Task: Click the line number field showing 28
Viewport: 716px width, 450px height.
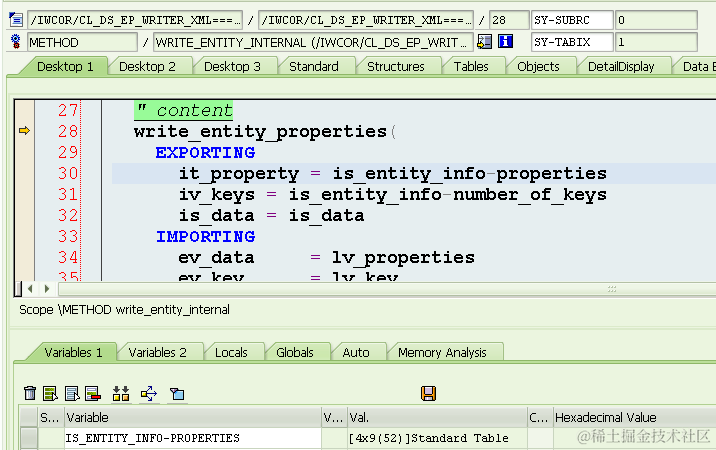Action: tap(509, 20)
